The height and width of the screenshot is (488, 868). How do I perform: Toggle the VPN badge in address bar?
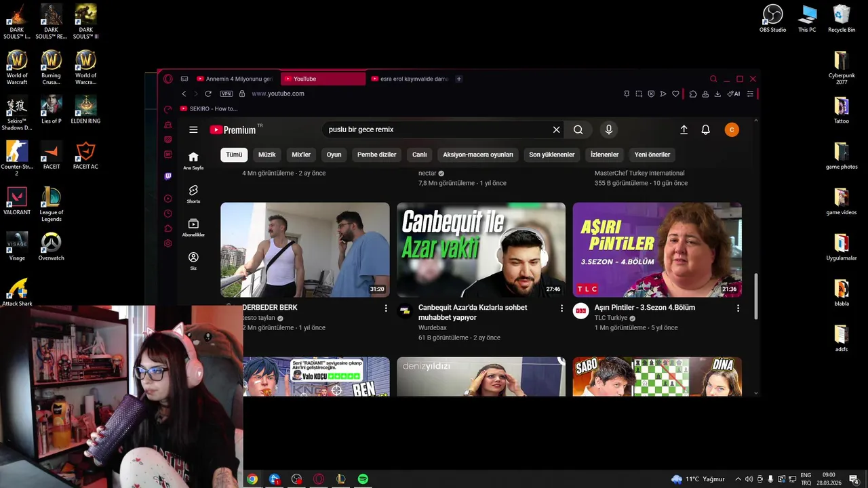(226, 94)
